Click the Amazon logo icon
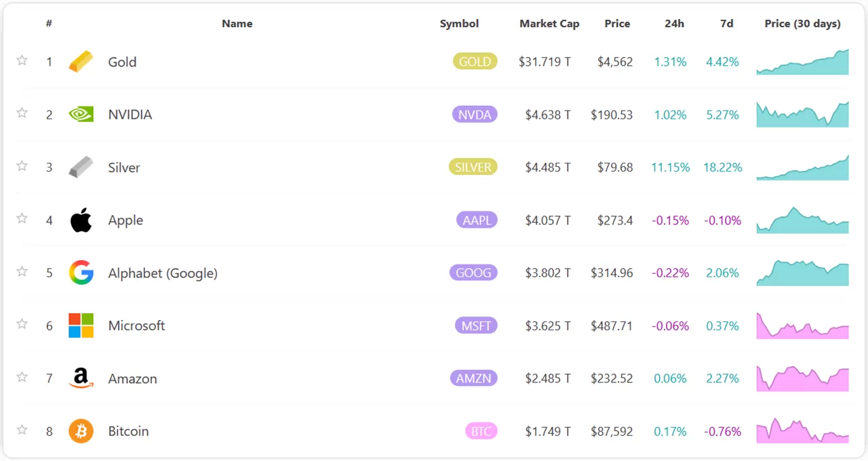Screen dimensions: 868x461 [81, 378]
